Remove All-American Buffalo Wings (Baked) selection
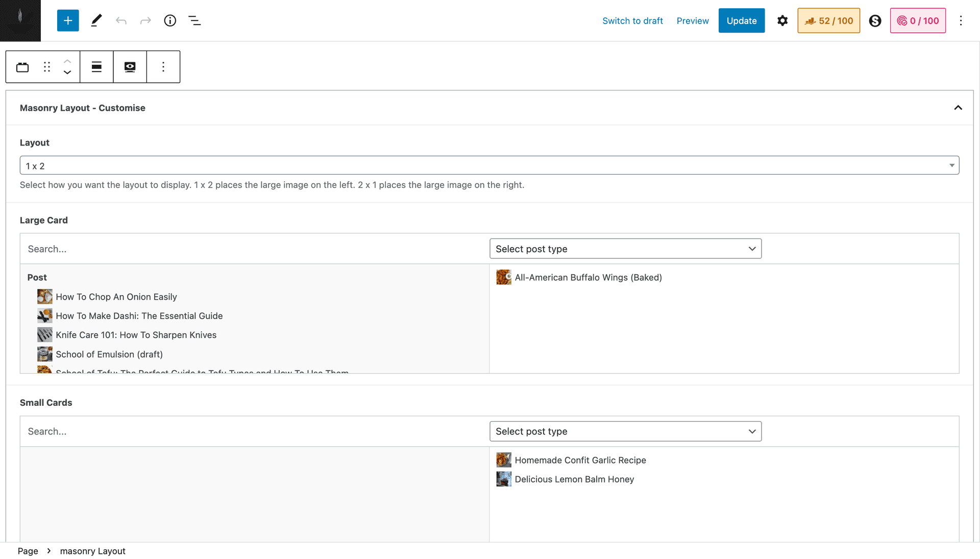 pyautogui.click(x=588, y=277)
